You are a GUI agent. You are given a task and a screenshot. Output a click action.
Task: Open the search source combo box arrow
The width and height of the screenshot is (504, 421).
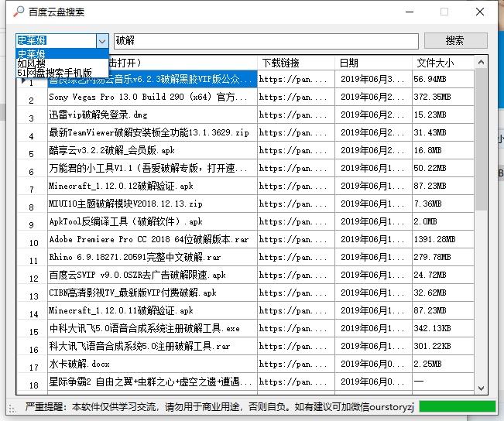coord(102,41)
